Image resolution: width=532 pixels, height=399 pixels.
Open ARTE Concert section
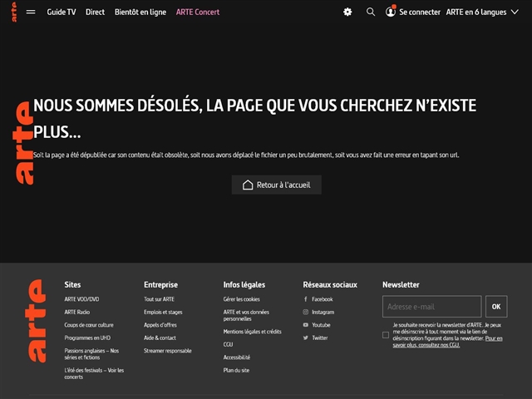click(x=198, y=12)
